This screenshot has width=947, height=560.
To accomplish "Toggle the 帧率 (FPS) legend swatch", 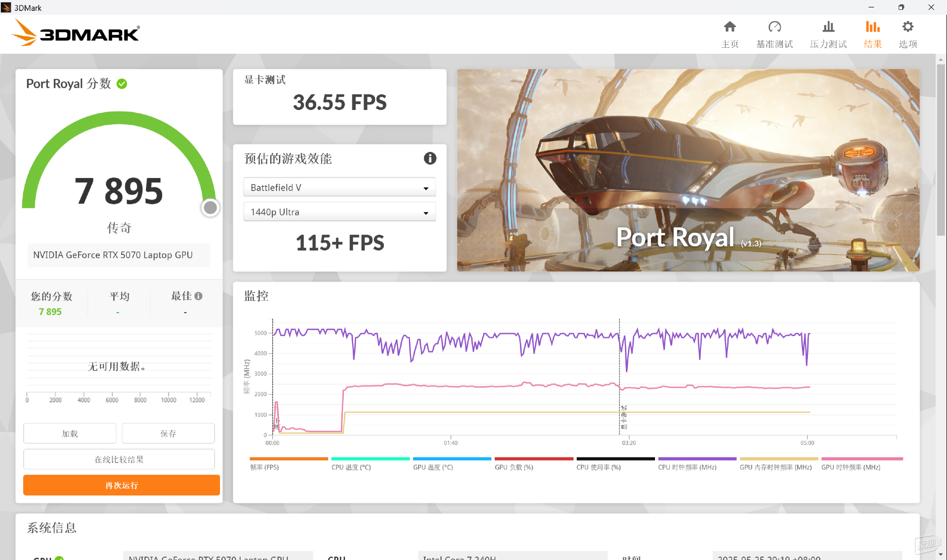I will (x=289, y=459).
